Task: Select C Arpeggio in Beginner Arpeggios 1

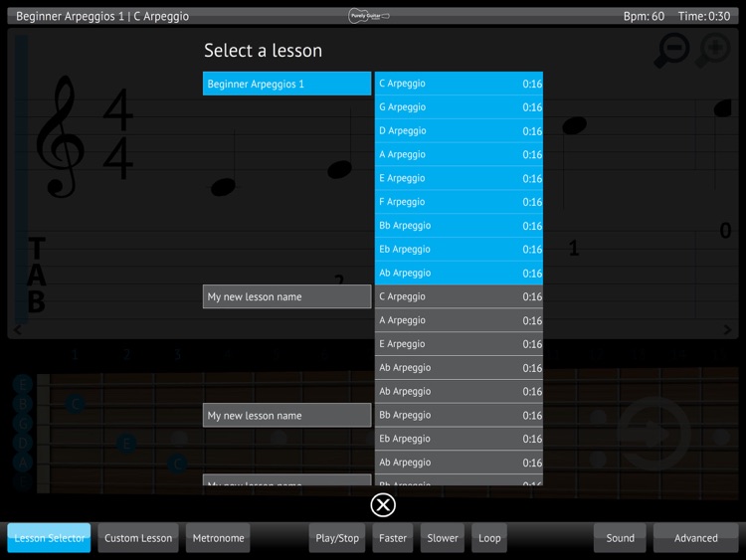Action: point(459,84)
